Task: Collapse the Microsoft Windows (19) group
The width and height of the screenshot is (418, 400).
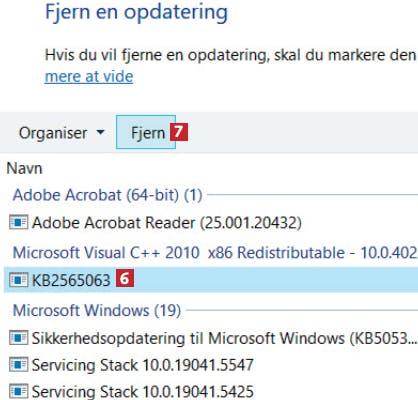Action: coord(97,311)
